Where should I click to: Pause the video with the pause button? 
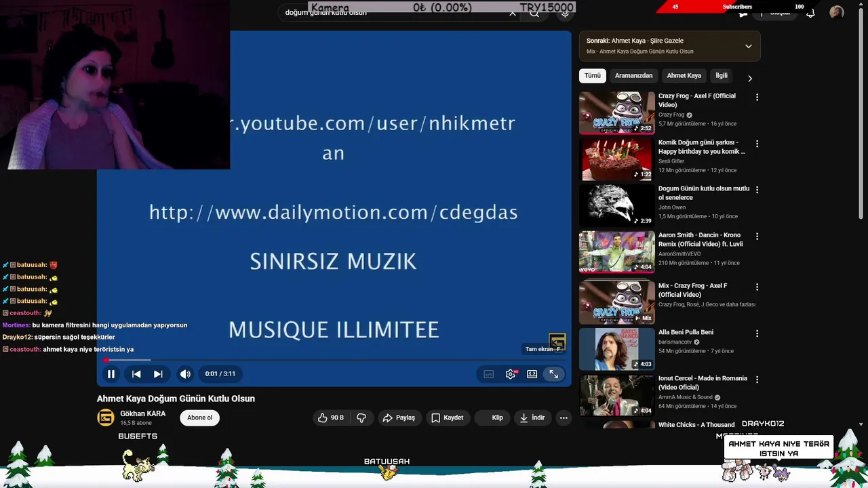point(111,373)
